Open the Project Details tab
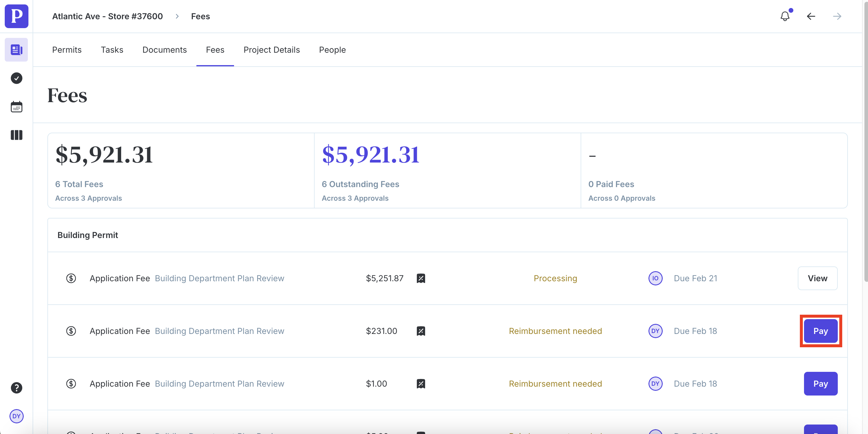The image size is (868, 434). pyautogui.click(x=272, y=50)
